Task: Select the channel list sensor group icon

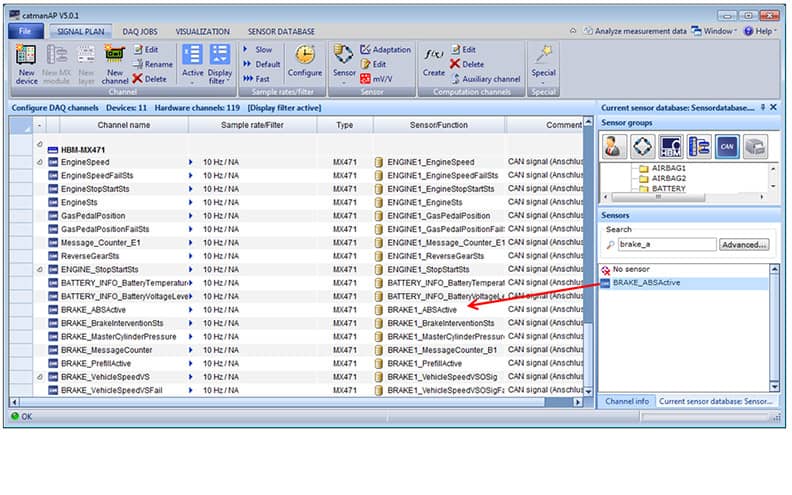Action: tap(699, 147)
